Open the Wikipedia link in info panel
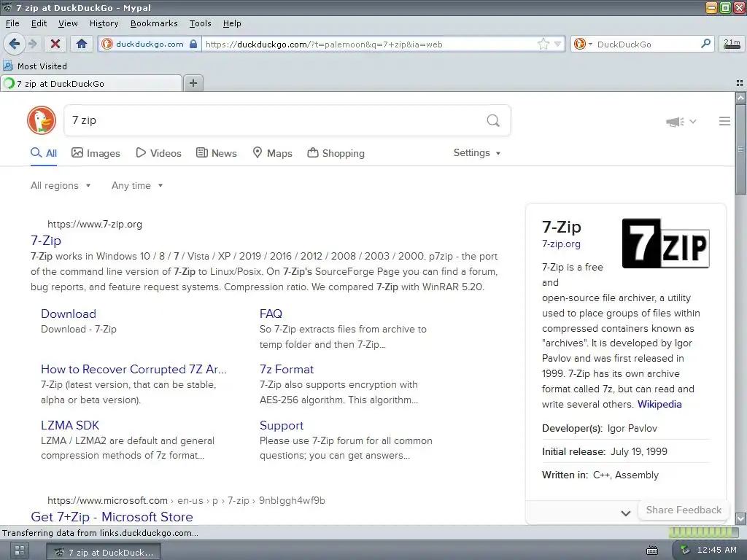747x560 pixels. 659,404
